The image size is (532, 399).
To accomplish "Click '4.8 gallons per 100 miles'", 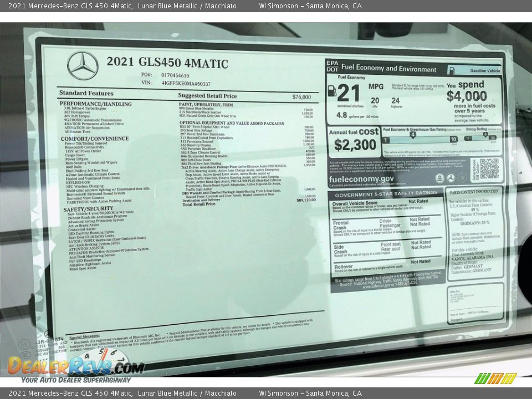I will tap(357, 115).
